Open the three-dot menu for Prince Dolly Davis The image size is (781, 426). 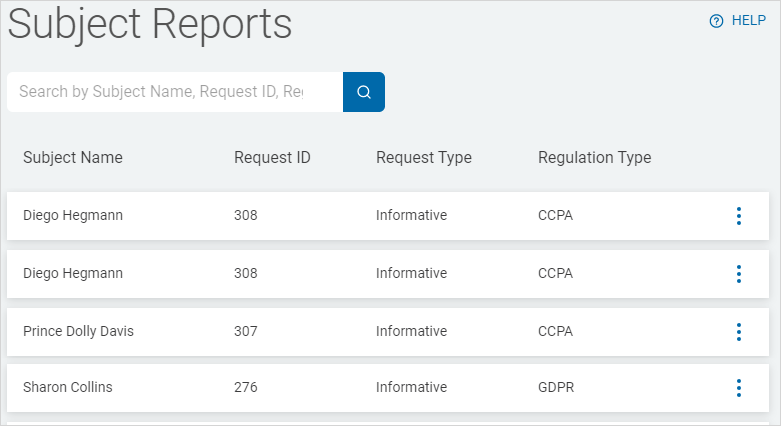click(x=738, y=332)
